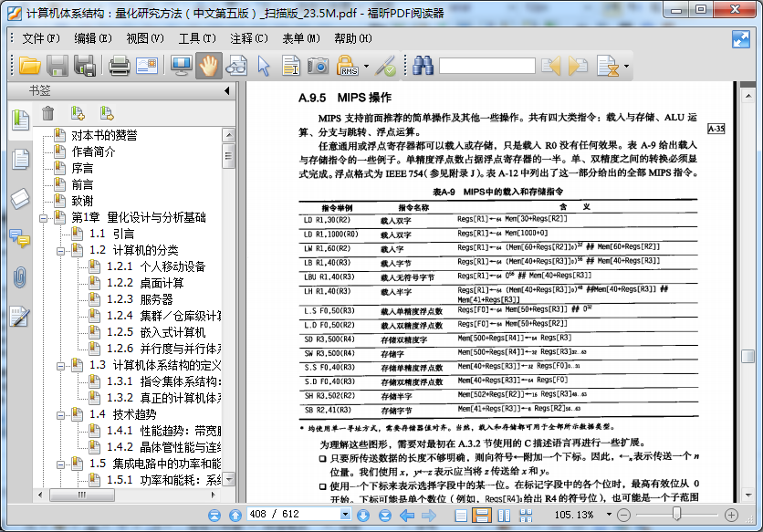The height and width of the screenshot is (532, 763).
Task: Enable single page layout mode
Action: tap(461, 515)
